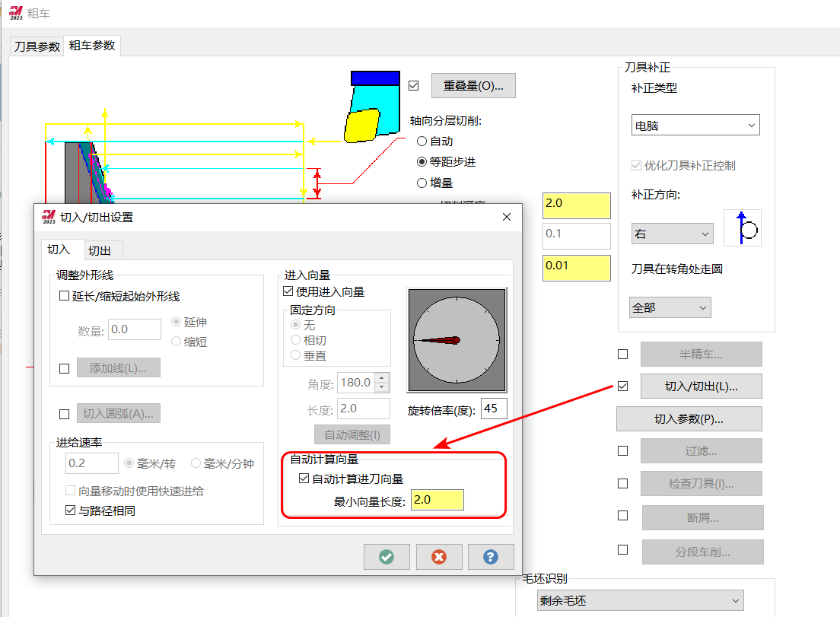Uncheck 自动计算进刀向量
The width and height of the screenshot is (840, 617).
(304, 479)
